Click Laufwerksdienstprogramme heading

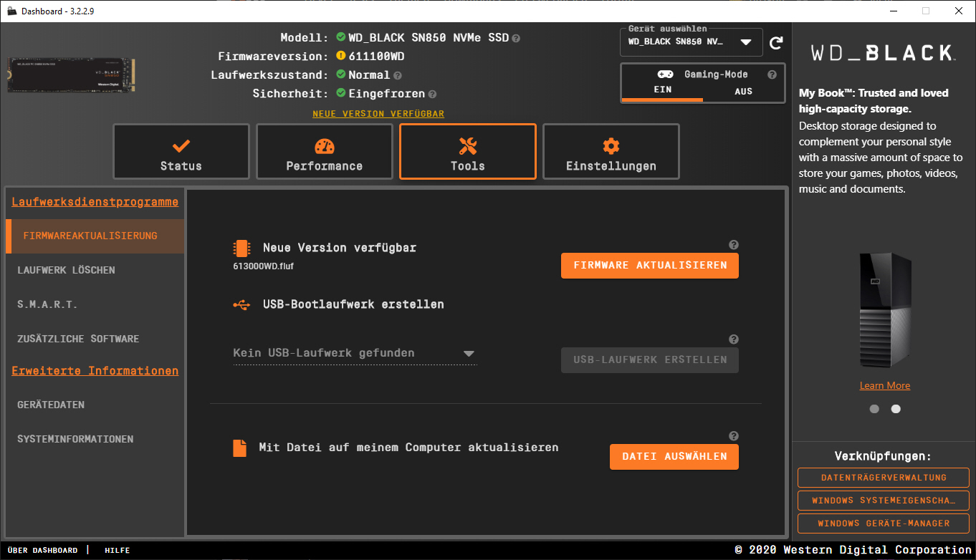tap(95, 202)
